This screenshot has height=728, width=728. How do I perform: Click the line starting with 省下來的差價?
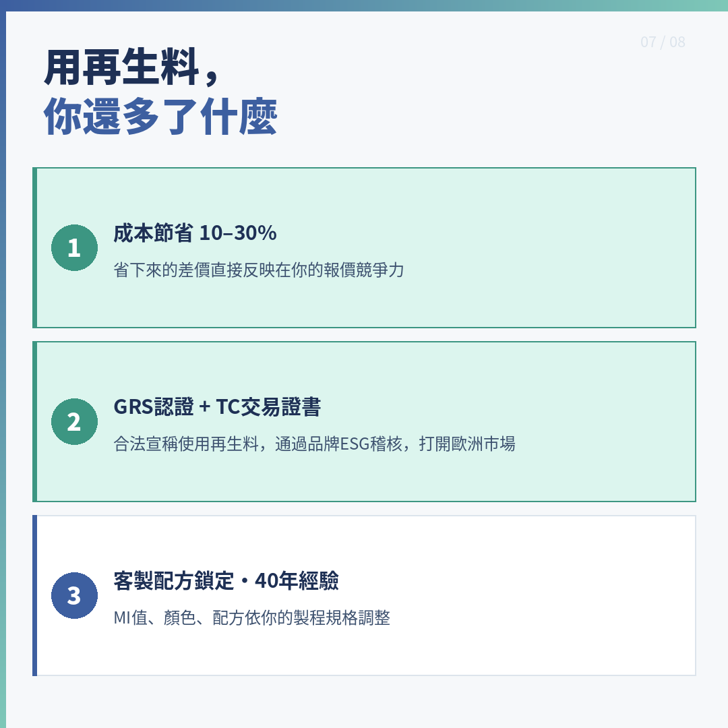[x=259, y=270]
